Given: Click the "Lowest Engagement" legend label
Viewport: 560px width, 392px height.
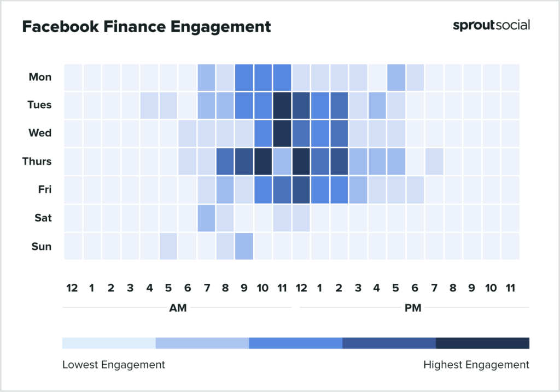Looking at the screenshot, I should click(x=113, y=365).
